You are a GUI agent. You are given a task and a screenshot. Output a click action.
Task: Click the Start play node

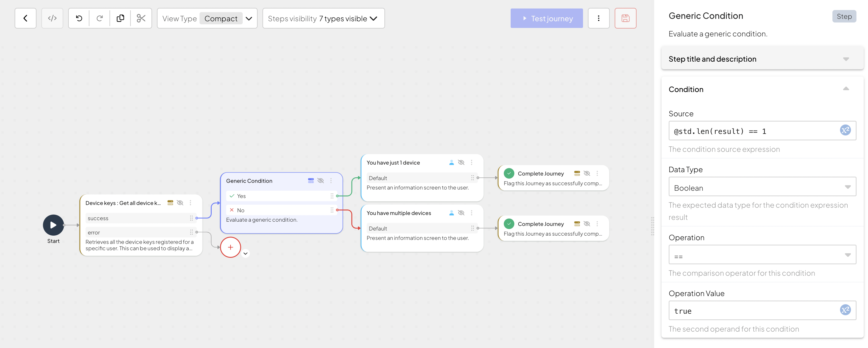pyautogui.click(x=53, y=225)
